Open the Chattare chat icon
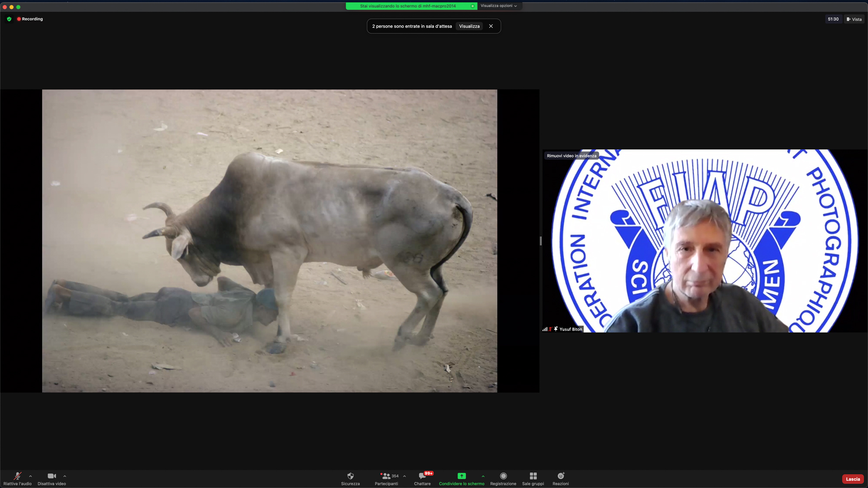868x488 pixels. click(422, 476)
